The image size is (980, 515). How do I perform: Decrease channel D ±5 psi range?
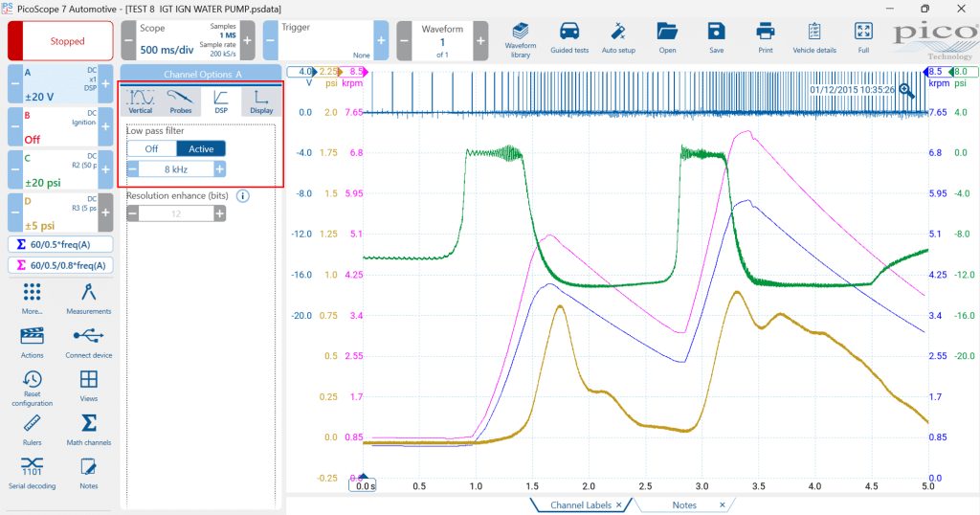click(x=15, y=213)
